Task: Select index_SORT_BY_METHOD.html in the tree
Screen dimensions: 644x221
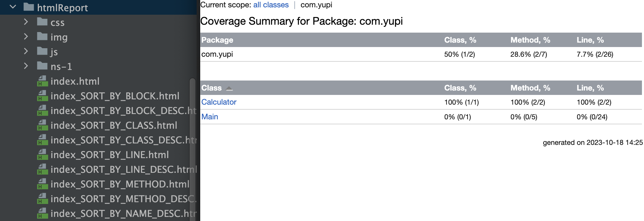Action: coord(120,184)
